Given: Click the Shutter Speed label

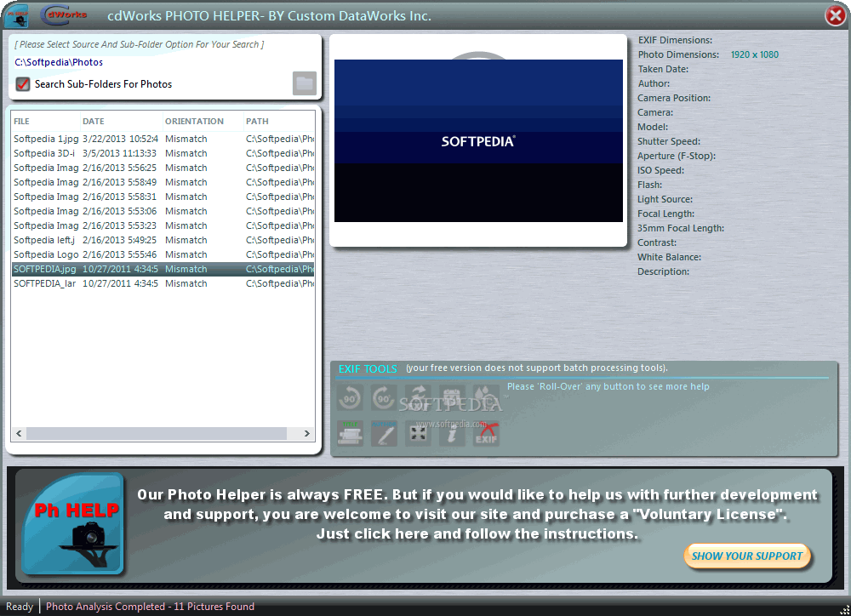Looking at the screenshot, I should point(669,141).
